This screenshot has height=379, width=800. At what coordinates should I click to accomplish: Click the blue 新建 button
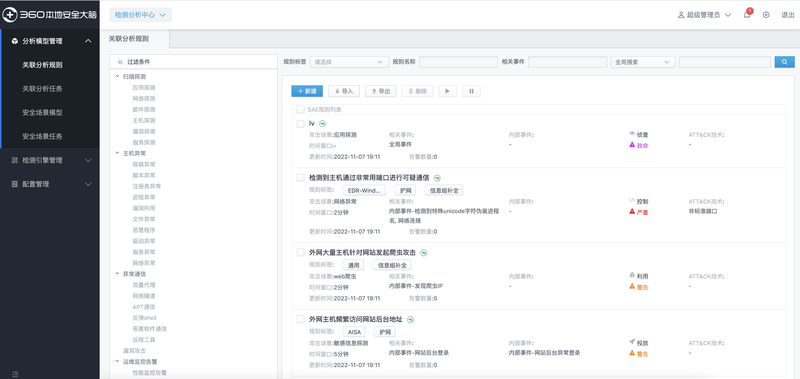click(307, 91)
